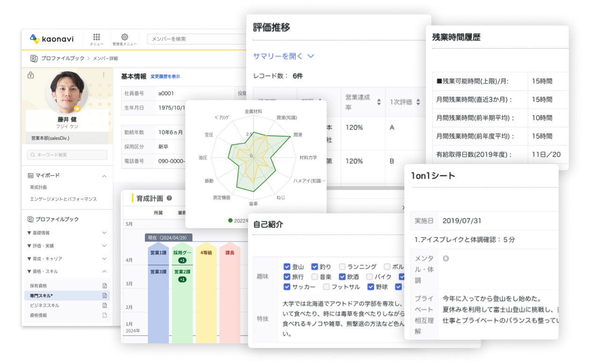Click the プロファイルブック breadcrumb icon
This screenshot has width=599, height=364.
point(34,58)
